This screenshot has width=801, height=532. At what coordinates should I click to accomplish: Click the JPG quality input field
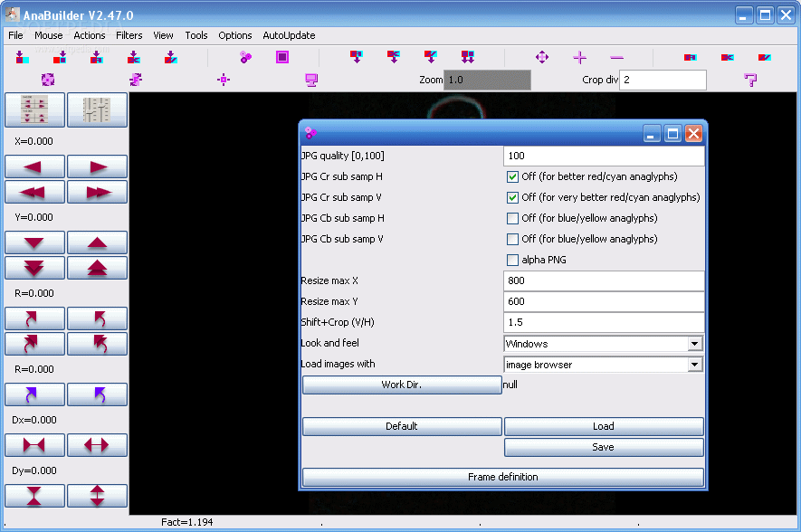click(x=604, y=156)
